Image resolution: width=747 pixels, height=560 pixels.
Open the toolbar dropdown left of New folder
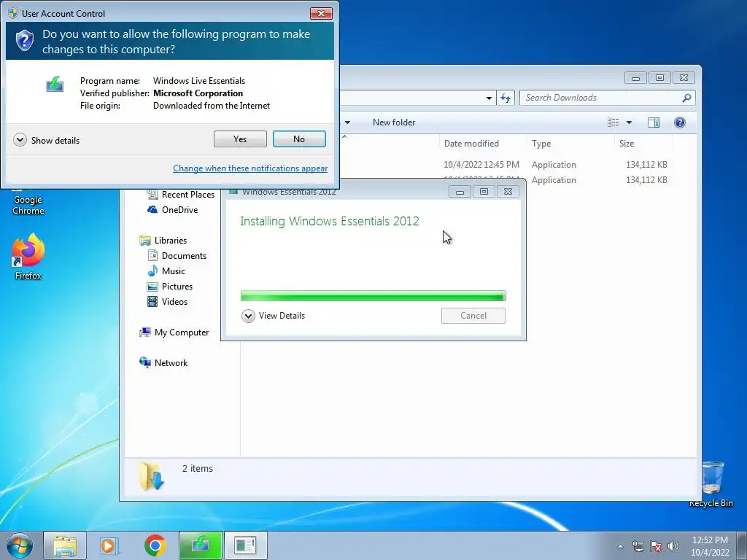(348, 122)
